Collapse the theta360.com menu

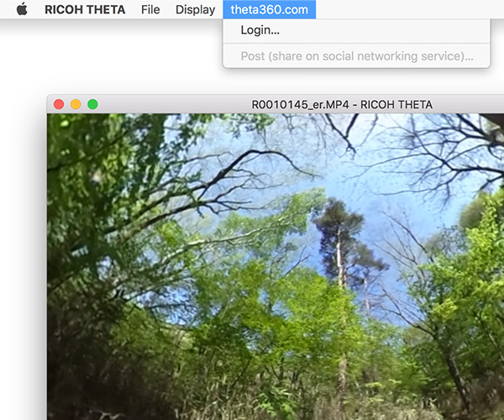269,10
